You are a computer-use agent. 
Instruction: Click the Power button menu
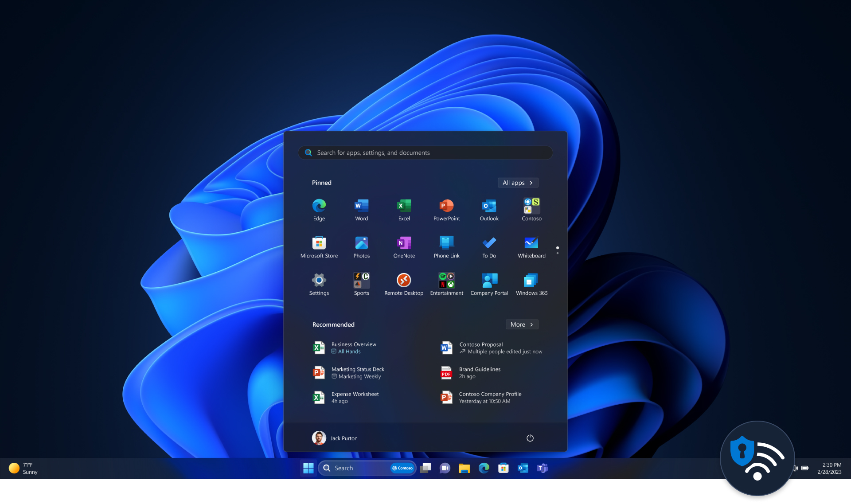point(530,438)
